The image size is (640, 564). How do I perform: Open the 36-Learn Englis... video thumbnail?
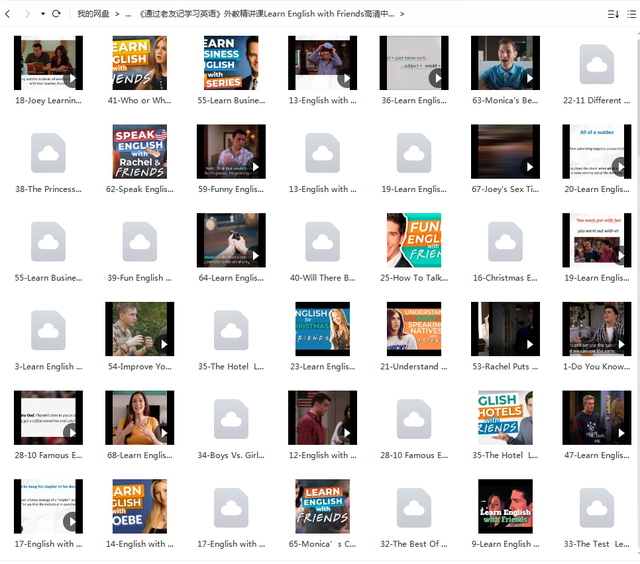tap(414, 63)
